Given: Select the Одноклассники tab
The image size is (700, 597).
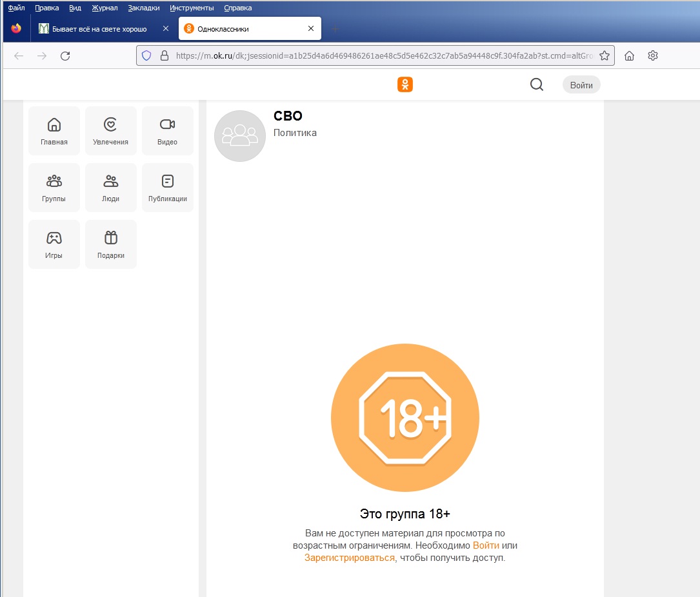Looking at the screenshot, I should [x=250, y=28].
